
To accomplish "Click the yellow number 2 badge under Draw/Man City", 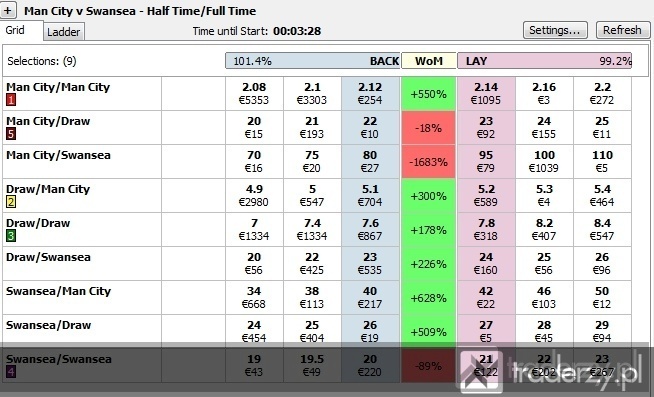I will (11, 202).
